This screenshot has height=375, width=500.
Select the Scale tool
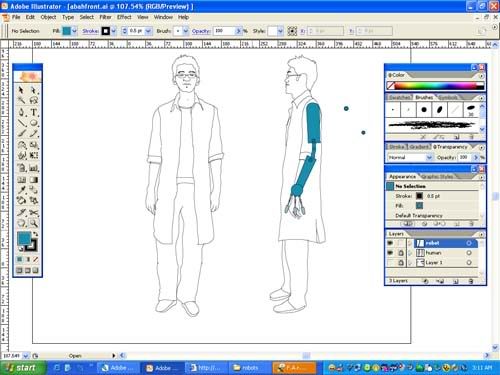tap(33, 145)
